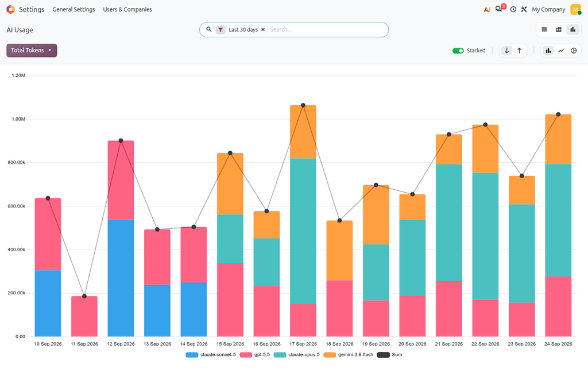The width and height of the screenshot is (588, 368).
Task: Click the 14 Sep 2026 pink bar segment
Action: [194, 255]
